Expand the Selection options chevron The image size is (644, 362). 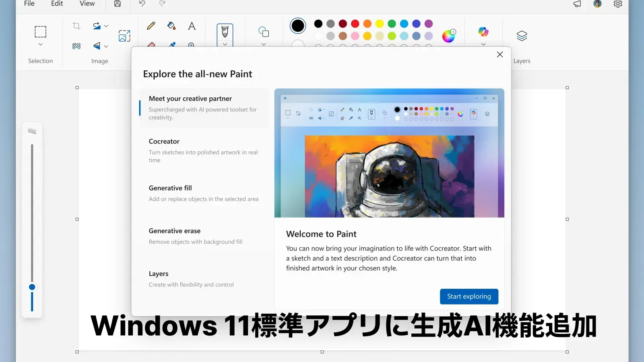tap(40, 44)
